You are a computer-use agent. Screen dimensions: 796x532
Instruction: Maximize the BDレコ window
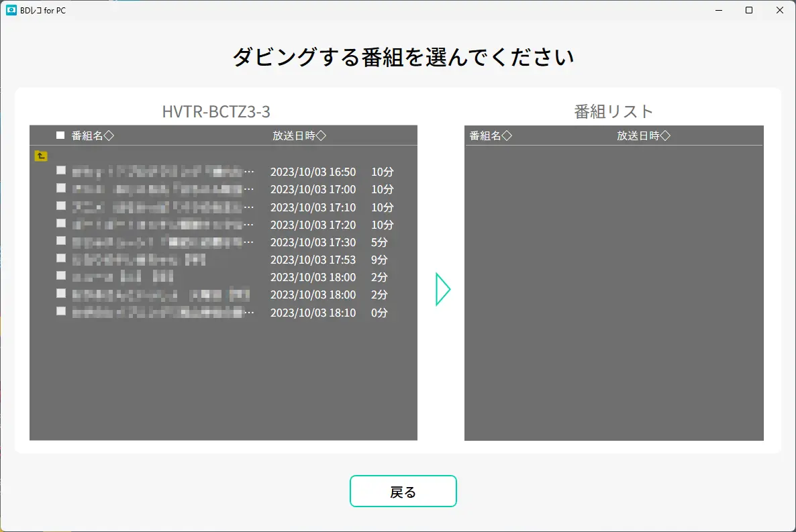tap(749, 10)
